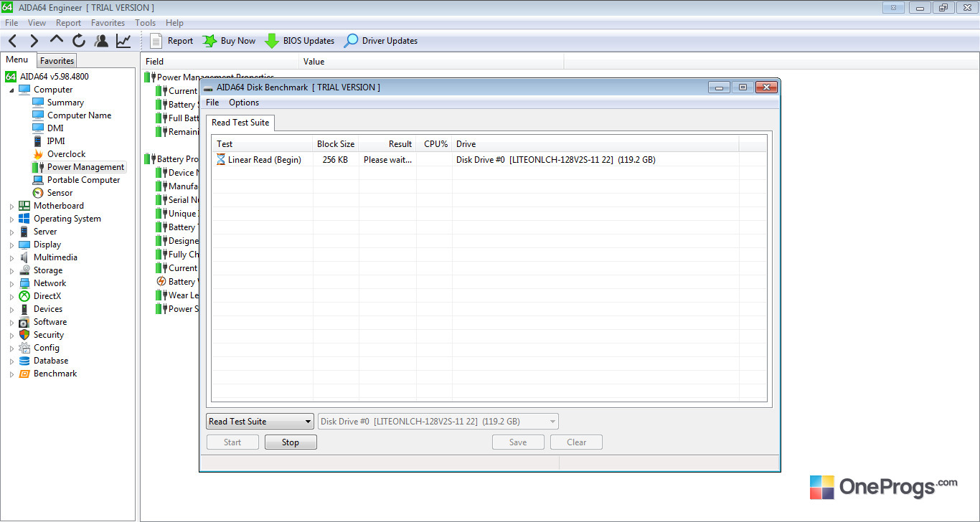Click the disabled Start button

232,442
